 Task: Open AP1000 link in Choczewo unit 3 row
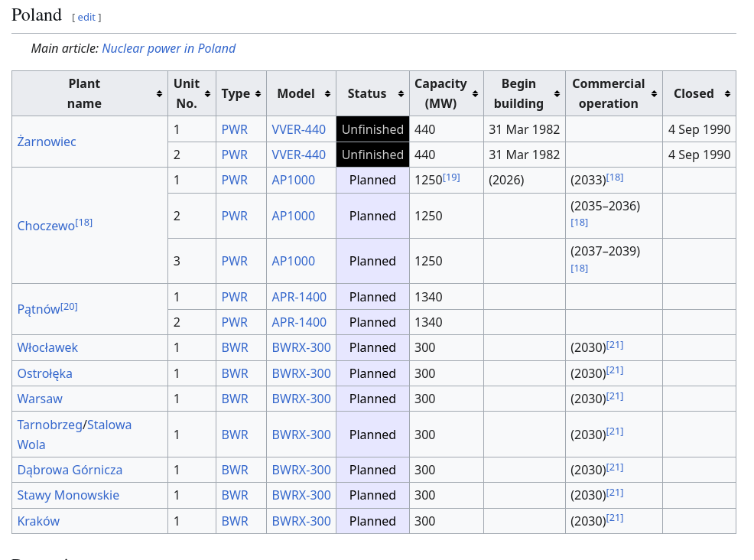(x=294, y=261)
